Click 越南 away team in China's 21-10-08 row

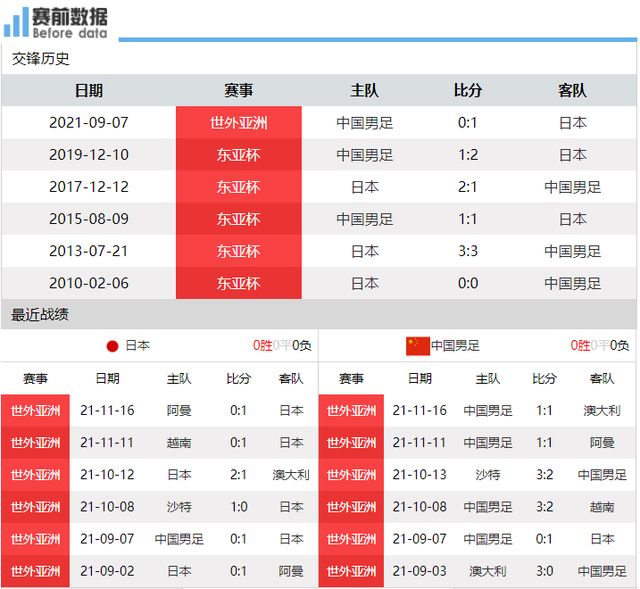click(x=602, y=507)
